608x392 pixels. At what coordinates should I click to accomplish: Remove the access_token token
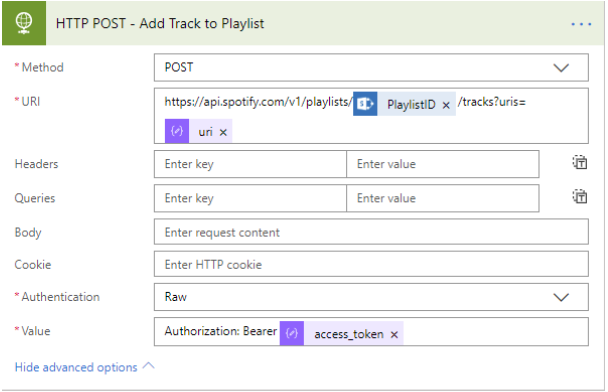(394, 335)
